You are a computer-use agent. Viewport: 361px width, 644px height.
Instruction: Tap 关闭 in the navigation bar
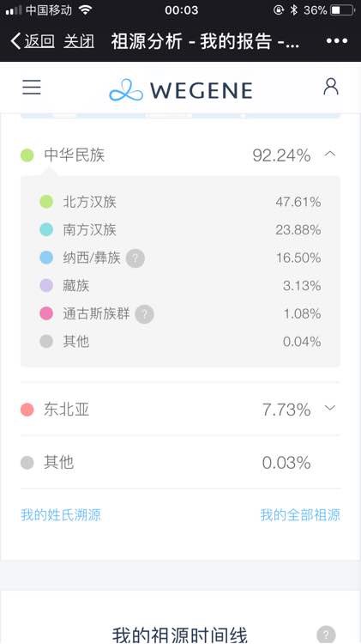79,41
